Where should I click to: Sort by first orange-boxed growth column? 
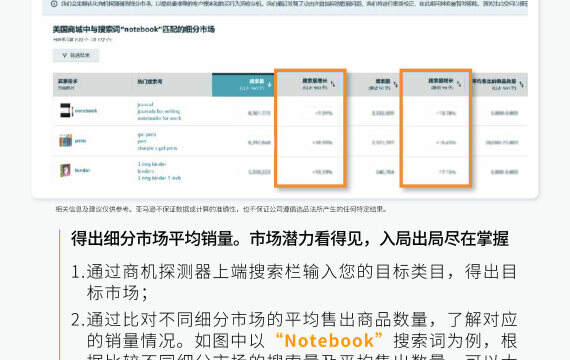(x=333, y=84)
